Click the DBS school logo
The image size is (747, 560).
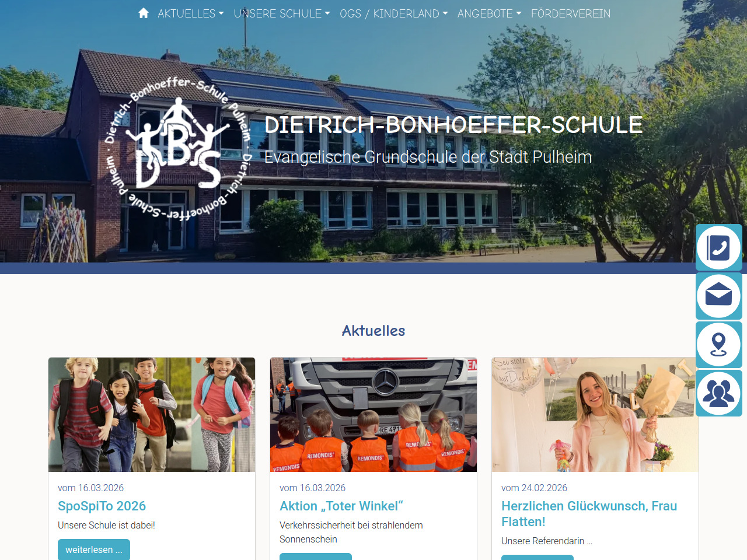[179, 149]
